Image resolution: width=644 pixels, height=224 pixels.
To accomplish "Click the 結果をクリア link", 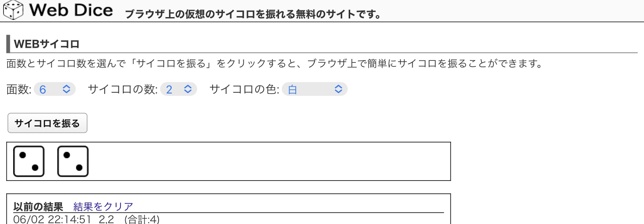I will (103, 206).
